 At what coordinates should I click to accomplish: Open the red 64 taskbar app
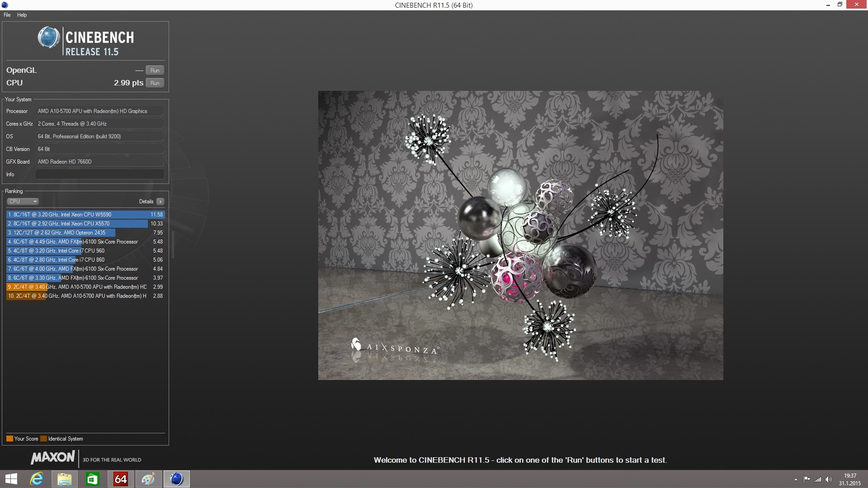click(x=120, y=479)
